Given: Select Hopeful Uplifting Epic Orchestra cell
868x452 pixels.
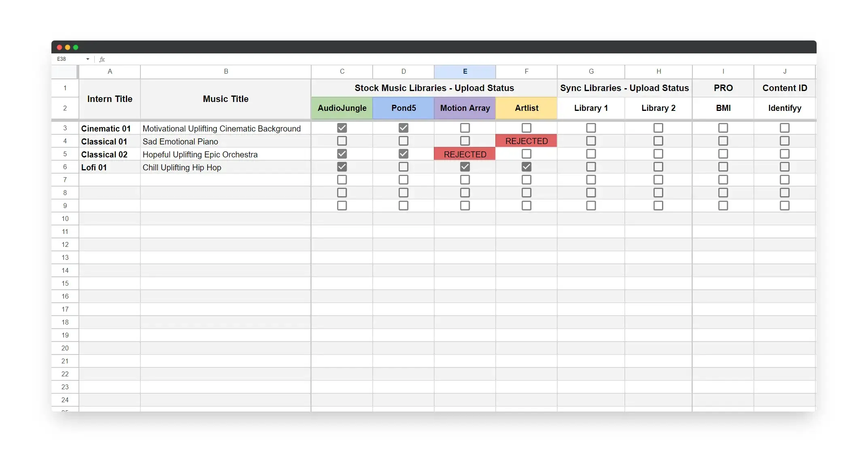Looking at the screenshot, I should click(226, 154).
